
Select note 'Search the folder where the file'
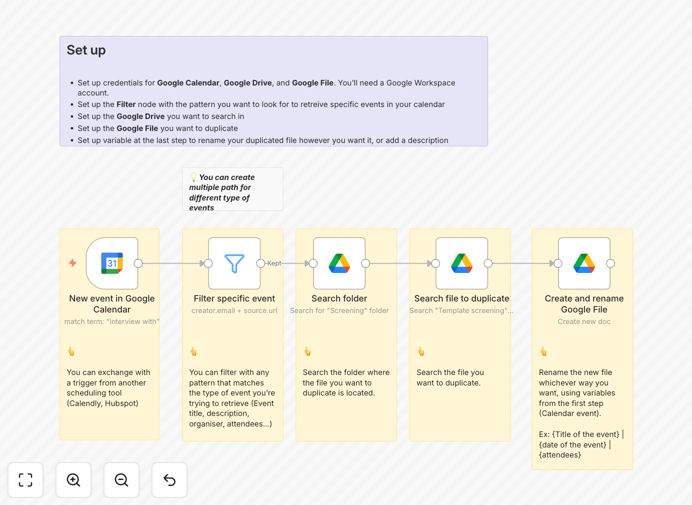pyautogui.click(x=346, y=382)
